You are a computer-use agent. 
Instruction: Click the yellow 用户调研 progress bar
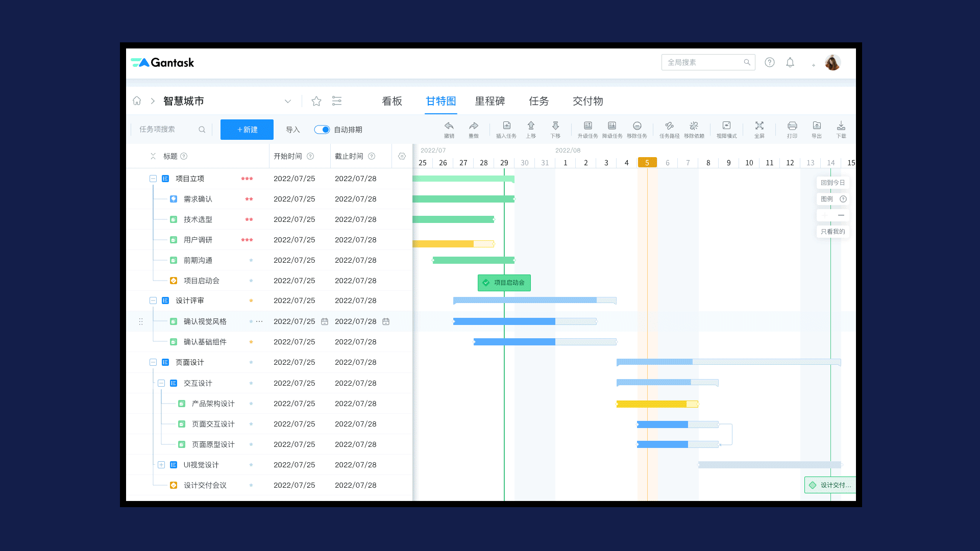[453, 244]
